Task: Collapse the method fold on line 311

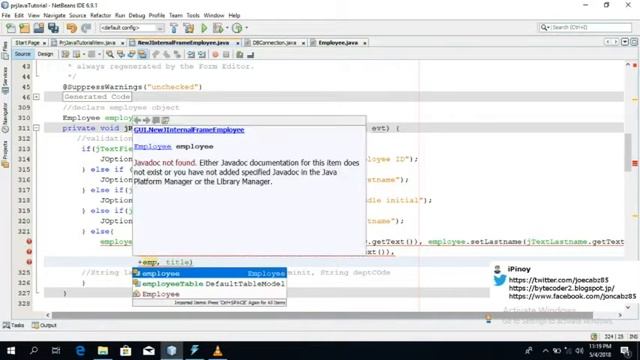Action: [36, 128]
